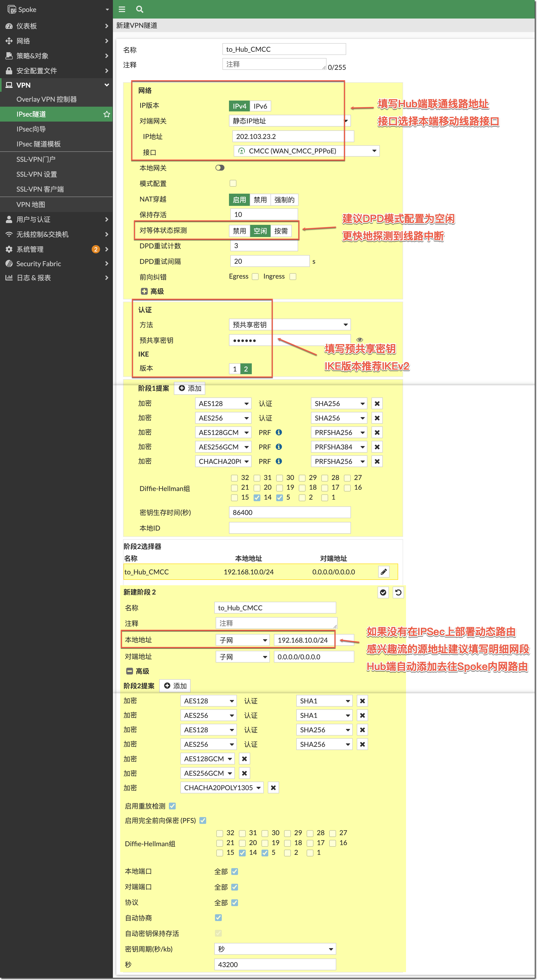537x980 pixels.
Task: Click the favorite star icon next to IPsec隧道
Action: tap(107, 114)
